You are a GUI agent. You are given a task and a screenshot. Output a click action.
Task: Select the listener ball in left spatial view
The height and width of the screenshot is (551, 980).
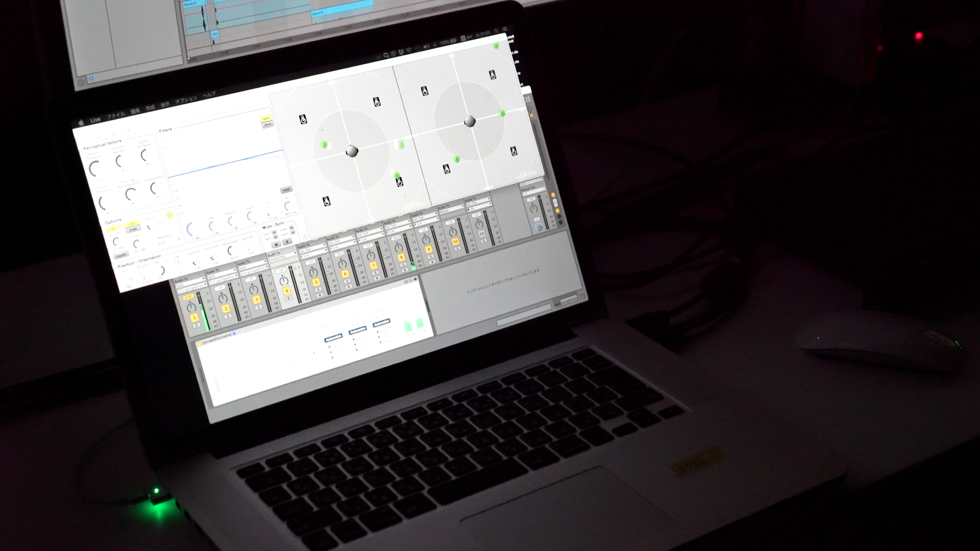[352, 151]
